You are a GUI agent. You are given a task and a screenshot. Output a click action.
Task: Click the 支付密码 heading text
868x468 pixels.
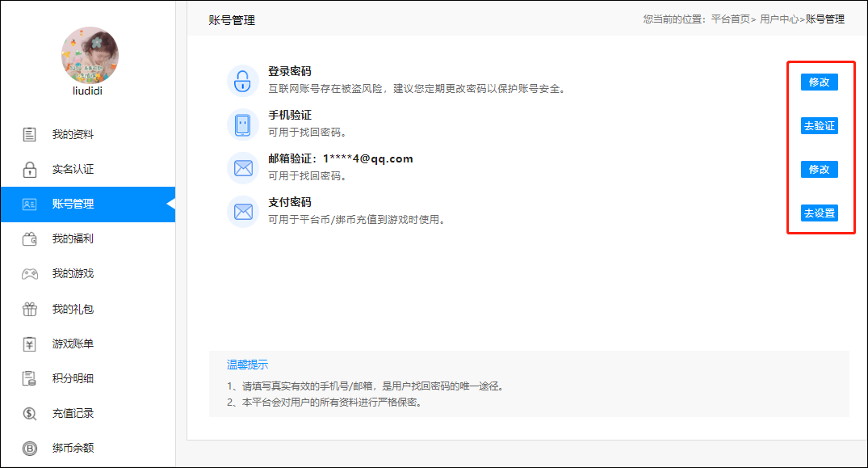point(290,202)
